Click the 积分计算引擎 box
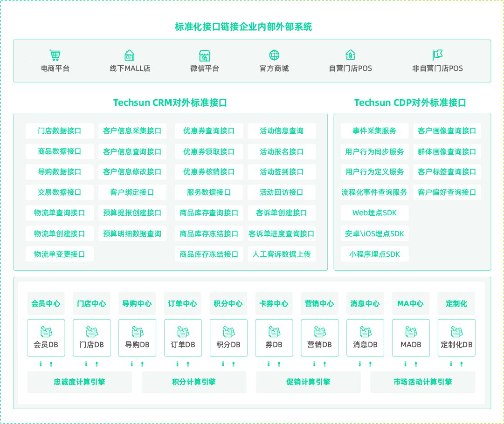 click(194, 382)
